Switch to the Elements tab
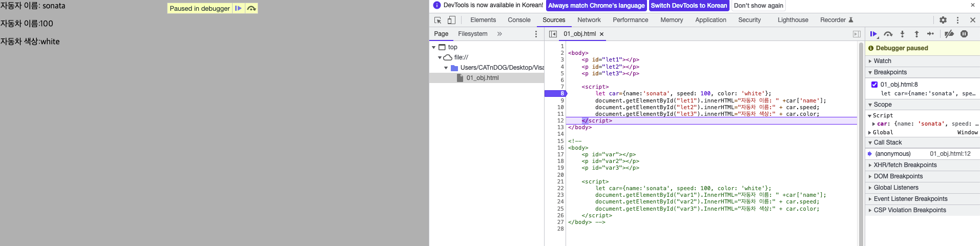 point(483,20)
